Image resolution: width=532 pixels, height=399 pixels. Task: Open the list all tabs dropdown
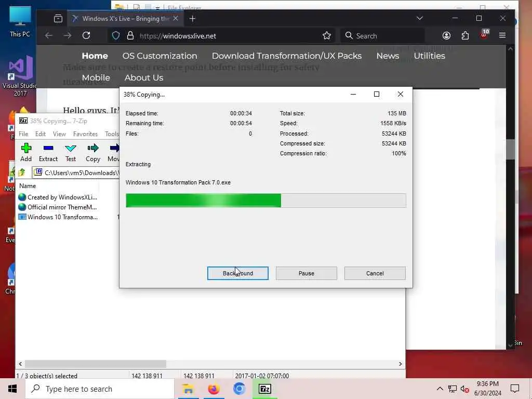click(420, 18)
